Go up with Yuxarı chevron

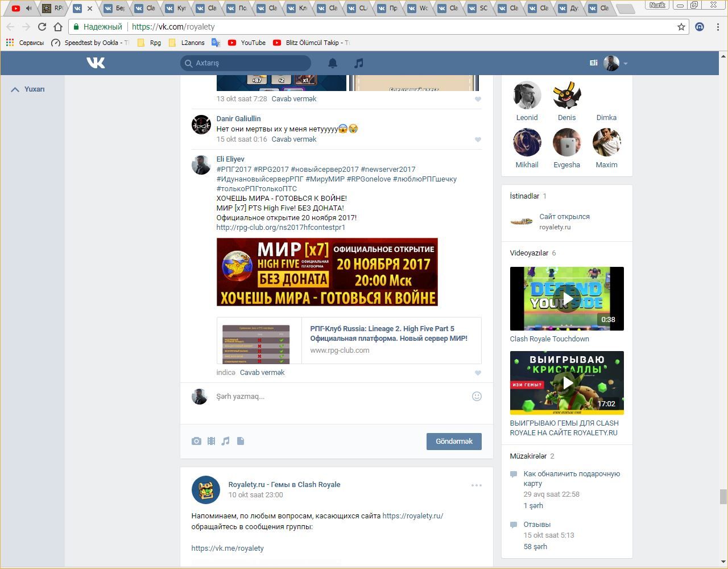pyautogui.click(x=15, y=89)
